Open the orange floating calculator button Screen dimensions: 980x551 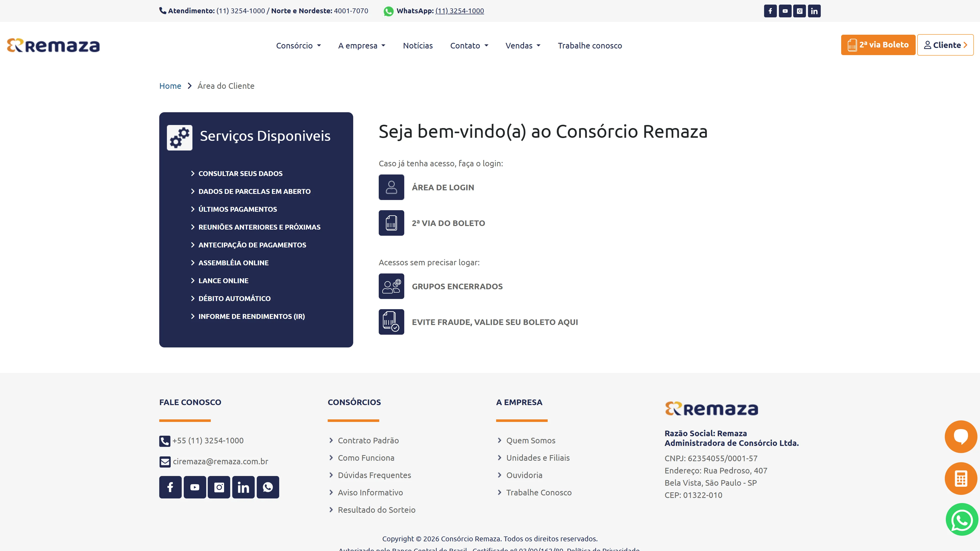point(961,478)
